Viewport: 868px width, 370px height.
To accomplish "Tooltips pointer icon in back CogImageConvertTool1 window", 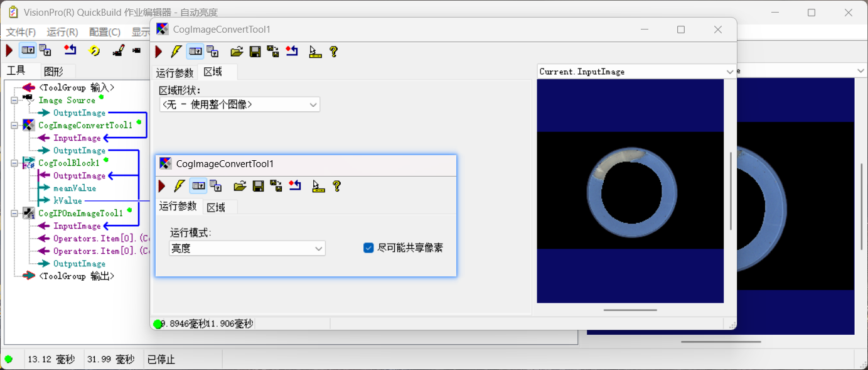I will [315, 52].
